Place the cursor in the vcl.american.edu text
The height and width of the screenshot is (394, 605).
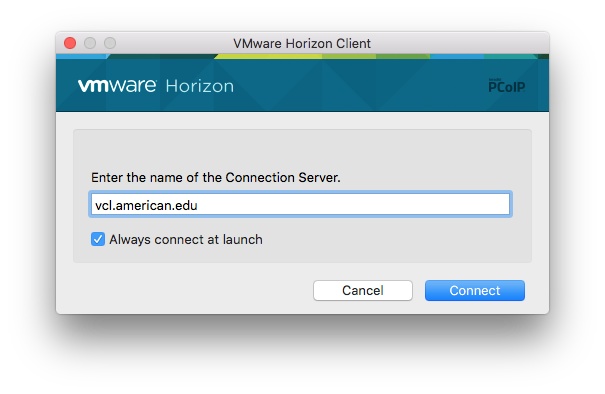tap(146, 205)
